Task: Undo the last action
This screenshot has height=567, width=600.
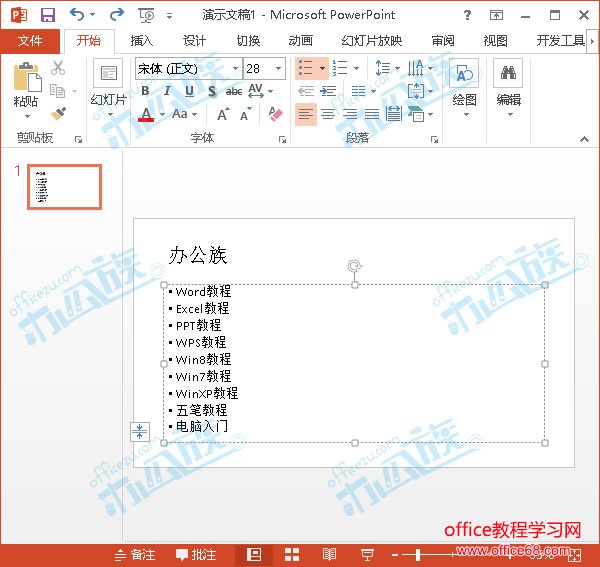Action: tap(77, 15)
